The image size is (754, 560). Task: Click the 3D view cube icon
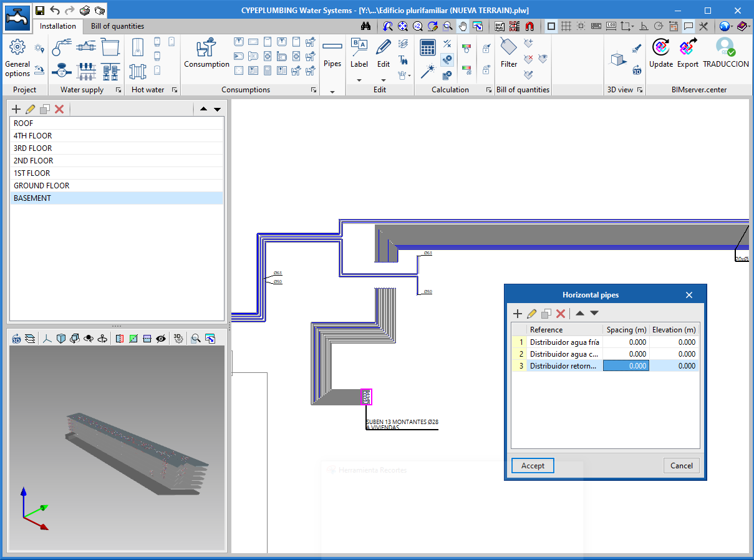point(617,59)
